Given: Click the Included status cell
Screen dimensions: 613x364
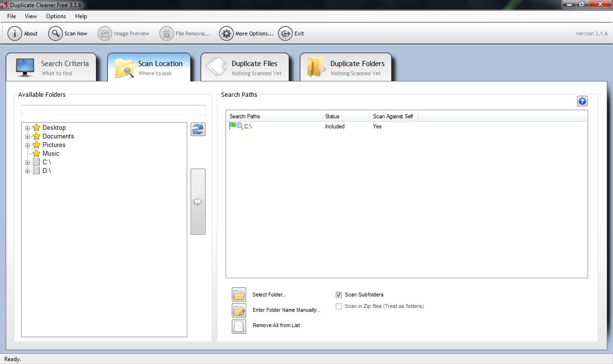Looking at the screenshot, I should coord(335,126).
